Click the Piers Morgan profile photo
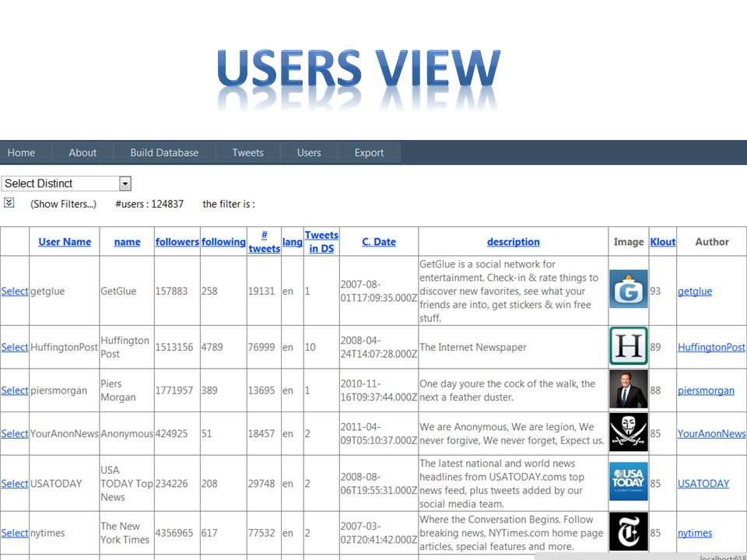 [x=629, y=390]
